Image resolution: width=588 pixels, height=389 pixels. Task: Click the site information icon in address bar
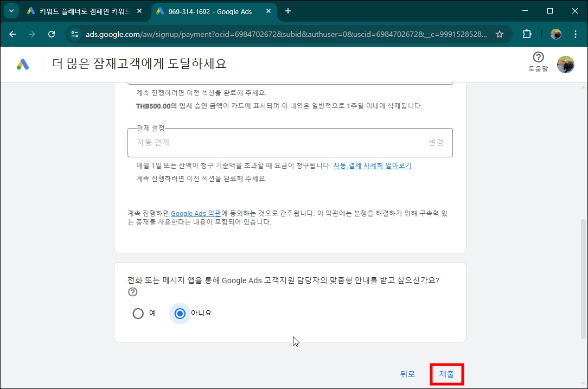click(74, 34)
